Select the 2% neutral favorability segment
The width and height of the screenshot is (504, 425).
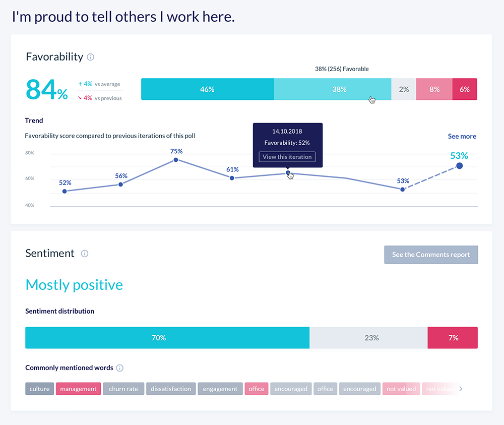[404, 89]
